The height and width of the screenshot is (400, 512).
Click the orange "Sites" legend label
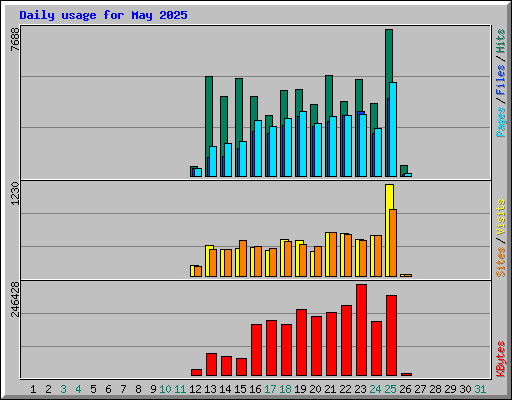point(501,262)
